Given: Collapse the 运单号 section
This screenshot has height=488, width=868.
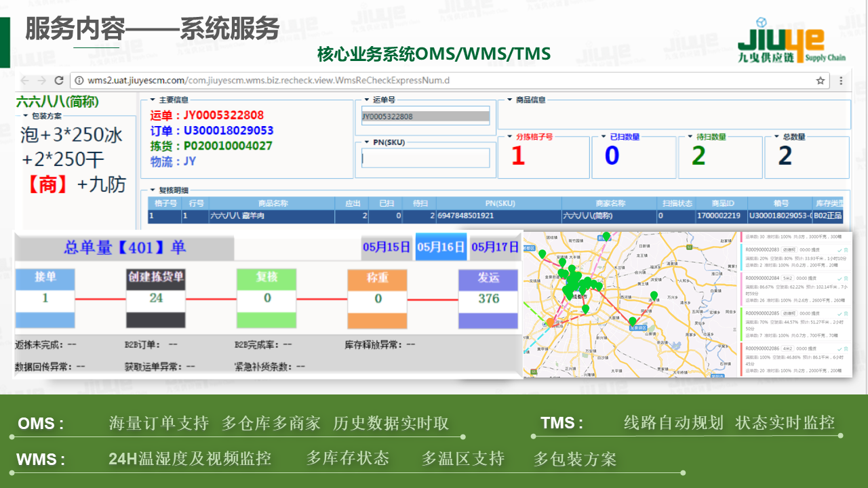Looking at the screenshot, I should click(x=366, y=100).
